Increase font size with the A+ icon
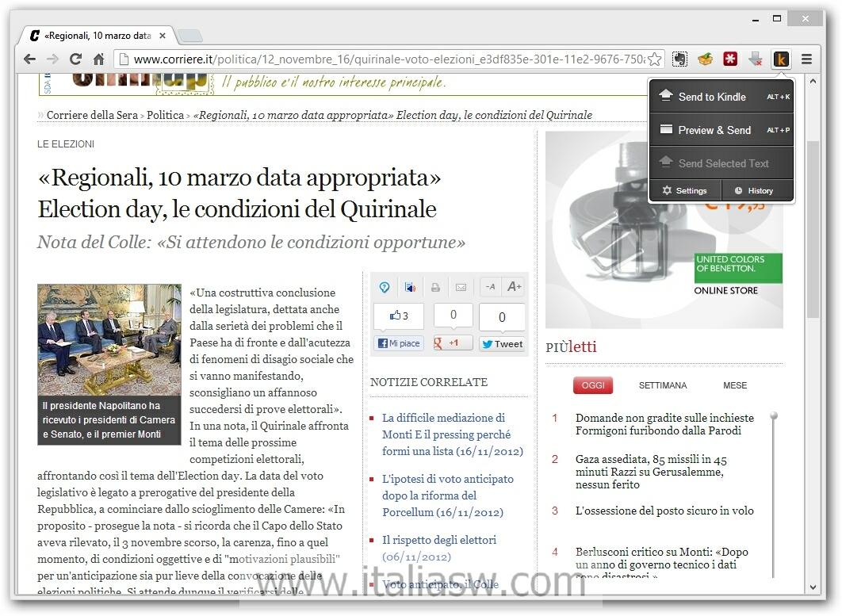The height and width of the screenshot is (616, 842). pyautogui.click(x=515, y=287)
